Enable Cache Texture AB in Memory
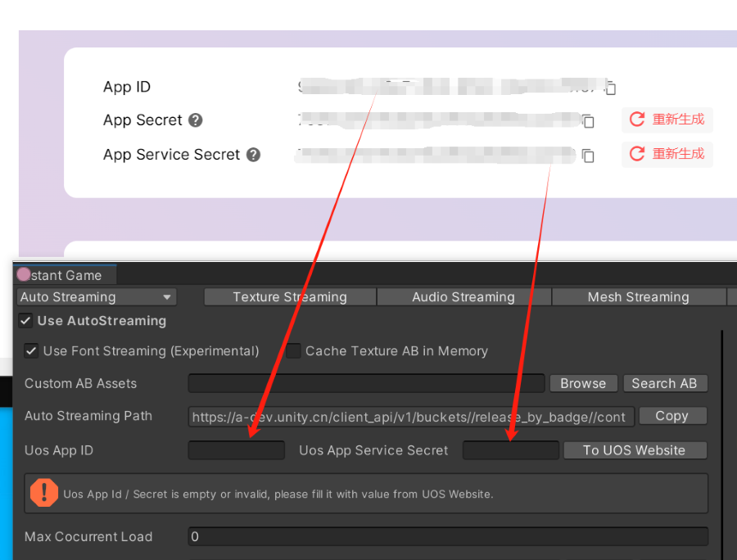Image resolution: width=737 pixels, height=560 pixels. click(293, 351)
